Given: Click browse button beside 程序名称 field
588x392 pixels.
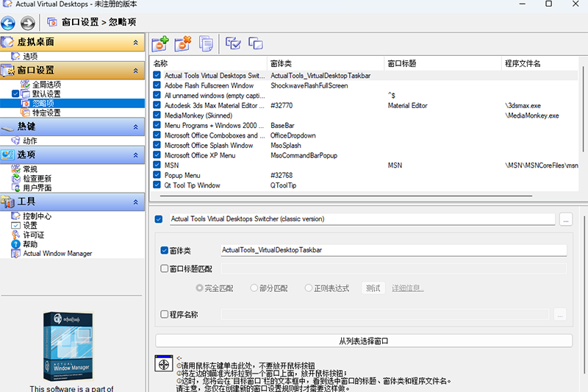Looking at the screenshot, I should (560, 314).
